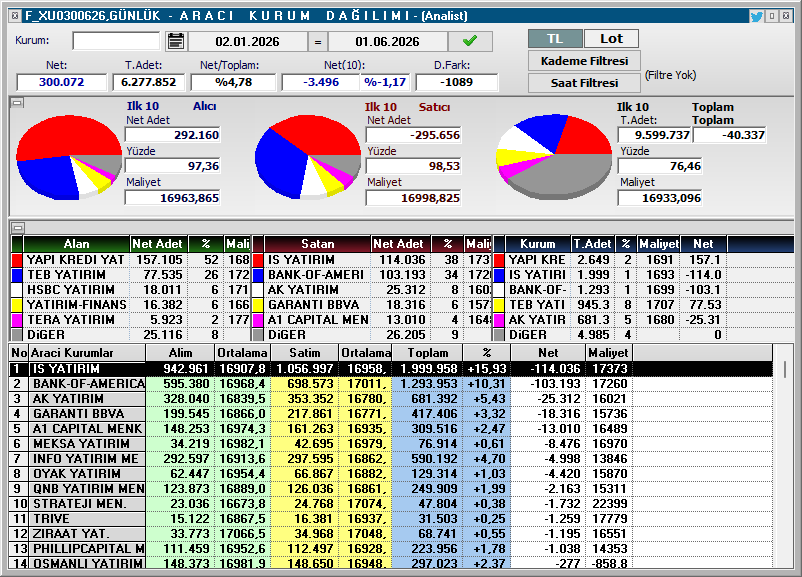Select the IS YATIRIM row number 1
This screenshot has height=577, width=802.
tap(391, 369)
